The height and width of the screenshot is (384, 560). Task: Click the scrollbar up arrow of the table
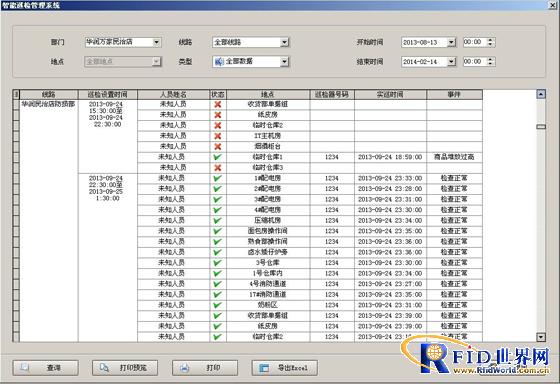pos(541,94)
